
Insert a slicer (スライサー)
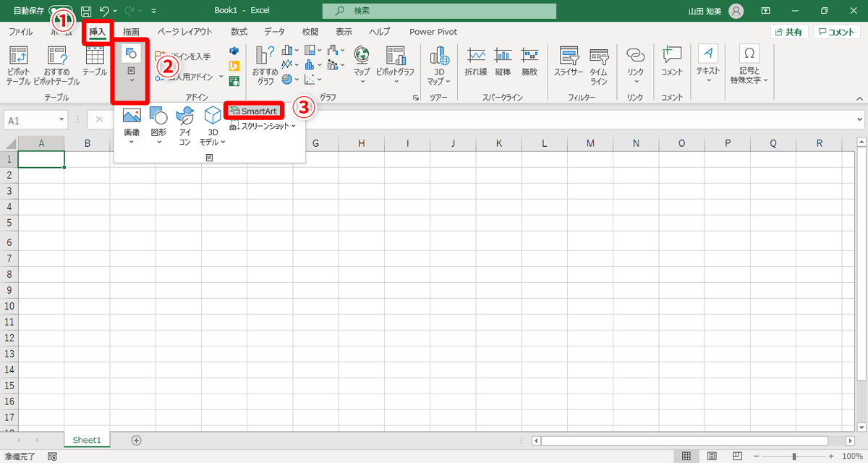pyautogui.click(x=569, y=61)
